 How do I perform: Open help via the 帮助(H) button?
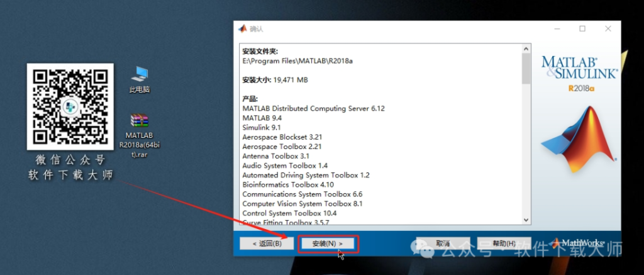tap(504, 244)
